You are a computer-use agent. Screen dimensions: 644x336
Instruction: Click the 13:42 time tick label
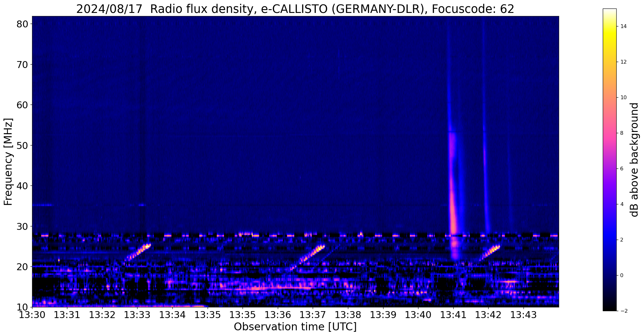point(488,315)
